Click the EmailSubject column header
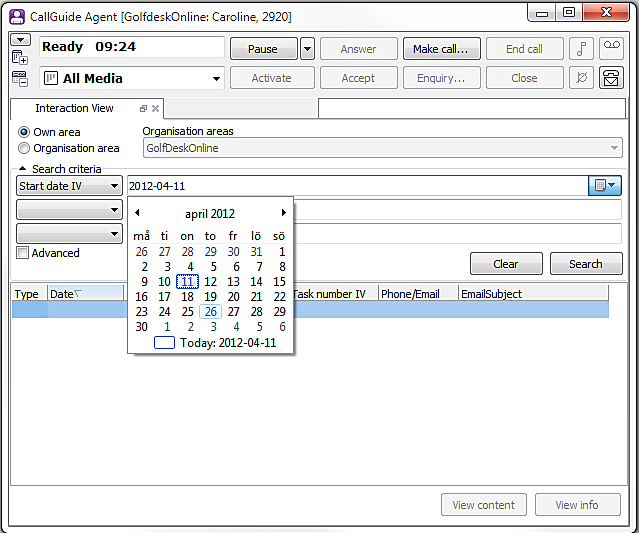This screenshot has width=639, height=533. click(x=533, y=294)
